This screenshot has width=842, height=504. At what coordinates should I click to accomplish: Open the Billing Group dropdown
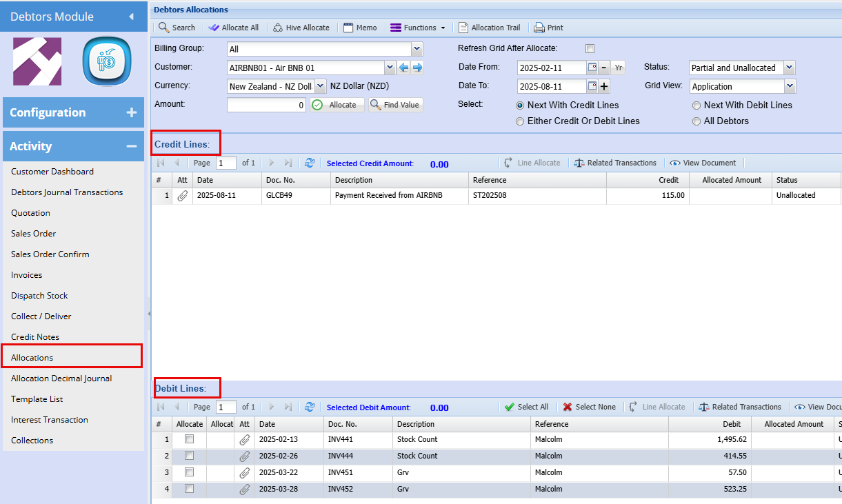click(417, 49)
